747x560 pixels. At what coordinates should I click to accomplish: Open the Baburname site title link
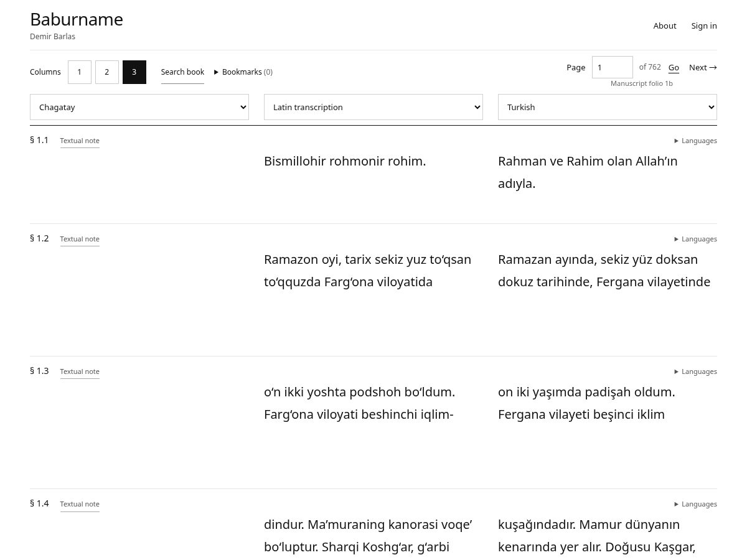coord(77,19)
